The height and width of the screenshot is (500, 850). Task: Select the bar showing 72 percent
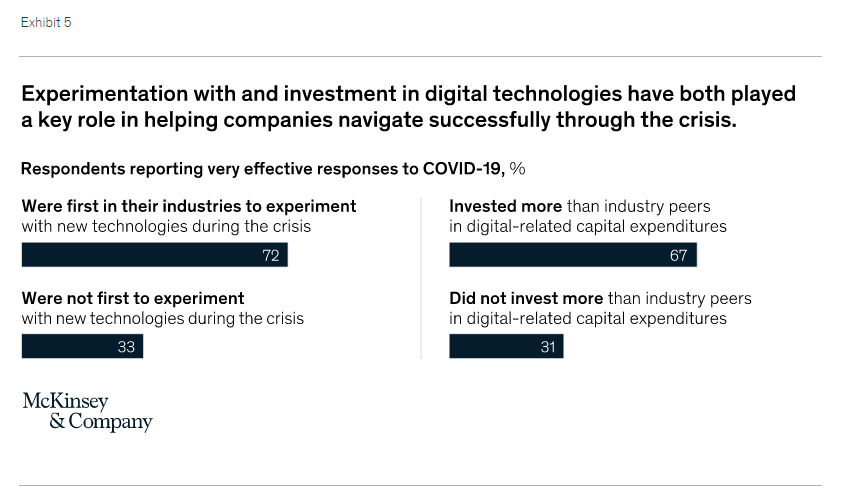tap(154, 255)
